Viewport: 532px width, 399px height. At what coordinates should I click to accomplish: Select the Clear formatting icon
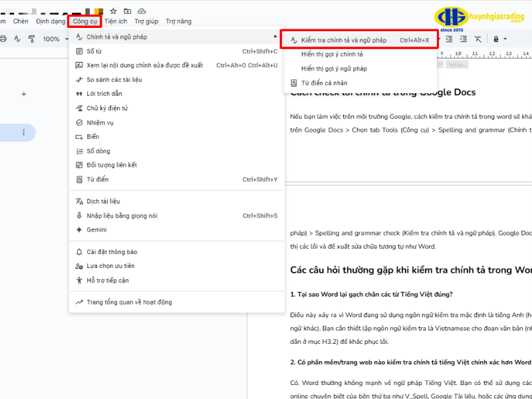point(479,39)
